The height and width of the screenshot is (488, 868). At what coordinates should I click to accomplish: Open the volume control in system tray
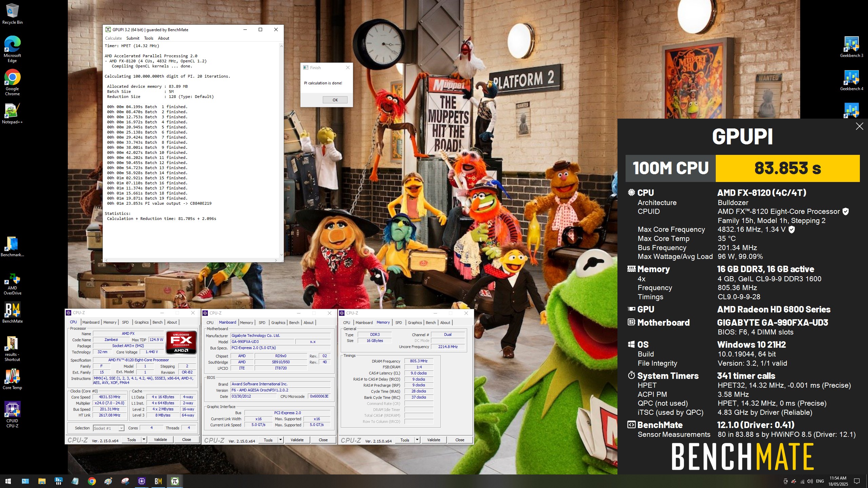coord(810,481)
